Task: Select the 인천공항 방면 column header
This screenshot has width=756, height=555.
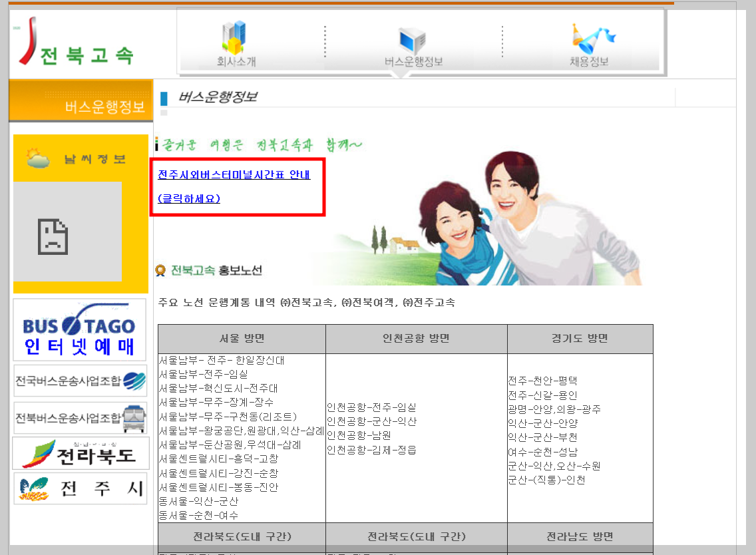Action: click(x=416, y=339)
